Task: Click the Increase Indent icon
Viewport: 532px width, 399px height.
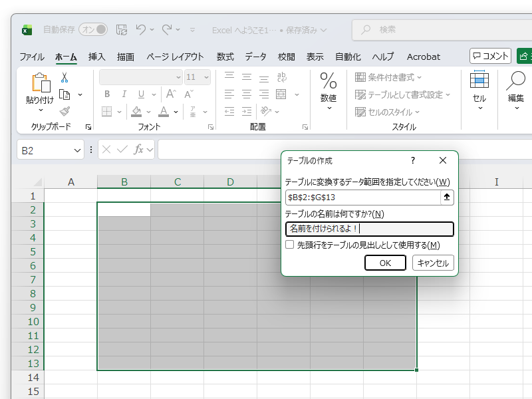Action: click(x=247, y=111)
